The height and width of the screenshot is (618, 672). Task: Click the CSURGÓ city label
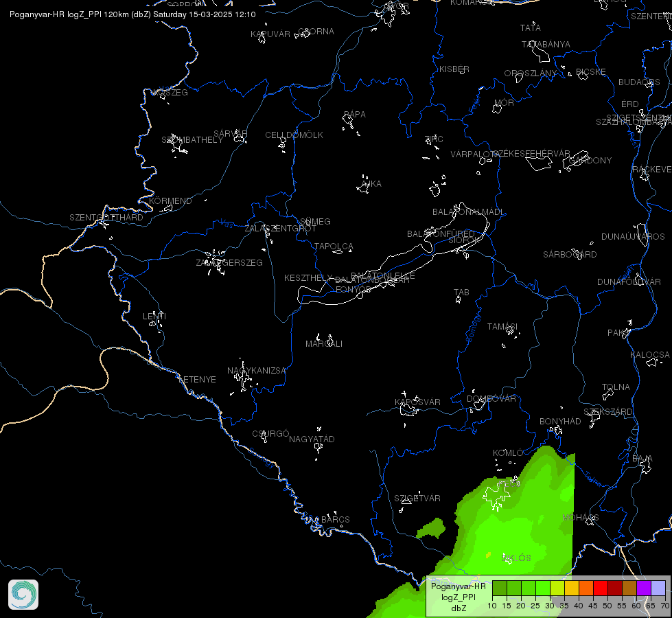coord(270,433)
